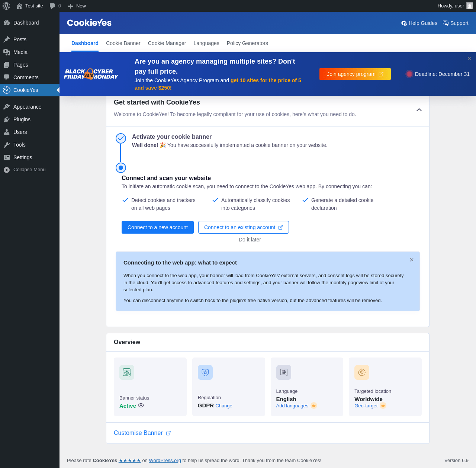Open the comments bubble icon in admin bar
The height and width of the screenshot is (468, 476).
click(52, 6)
